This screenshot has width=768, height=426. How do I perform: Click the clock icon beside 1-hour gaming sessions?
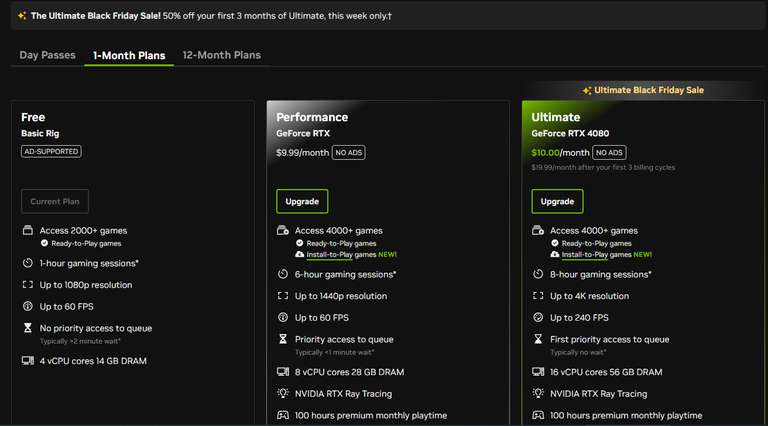point(28,263)
